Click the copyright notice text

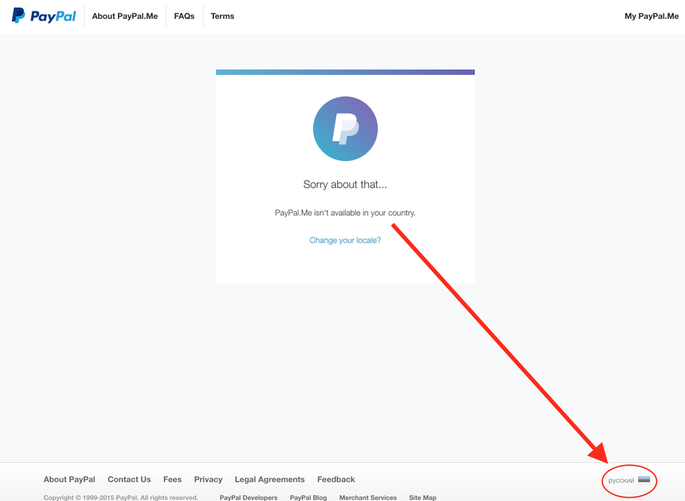point(121,498)
